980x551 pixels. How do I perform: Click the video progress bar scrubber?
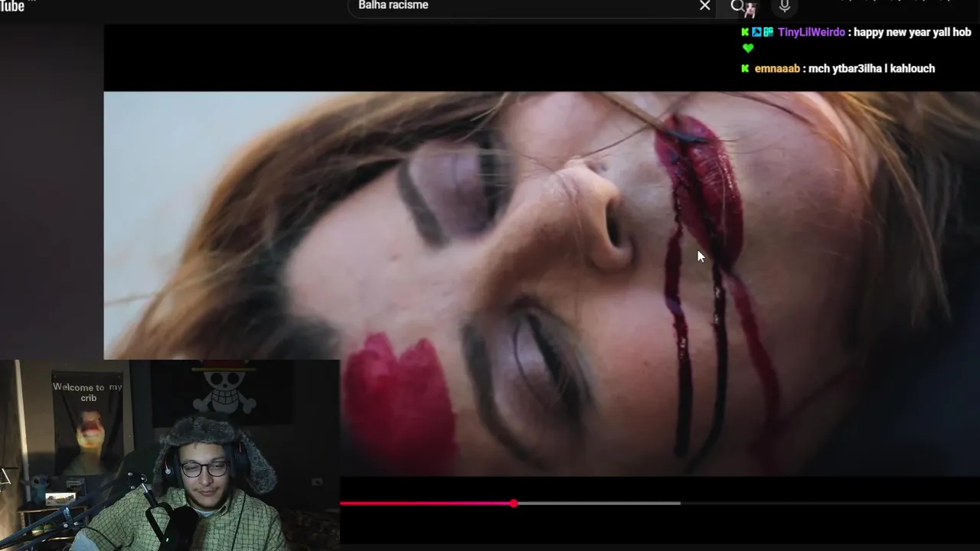click(514, 503)
